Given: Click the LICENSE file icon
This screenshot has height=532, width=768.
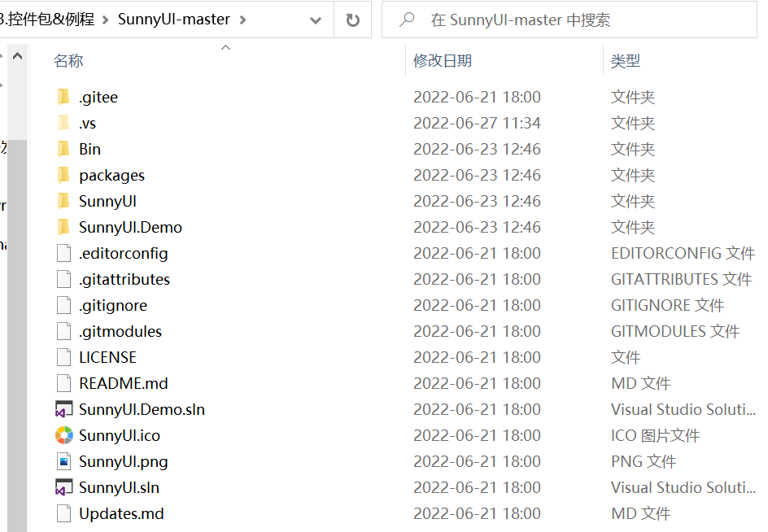Looking at the screenshot, I should click(x=63, y=357).
